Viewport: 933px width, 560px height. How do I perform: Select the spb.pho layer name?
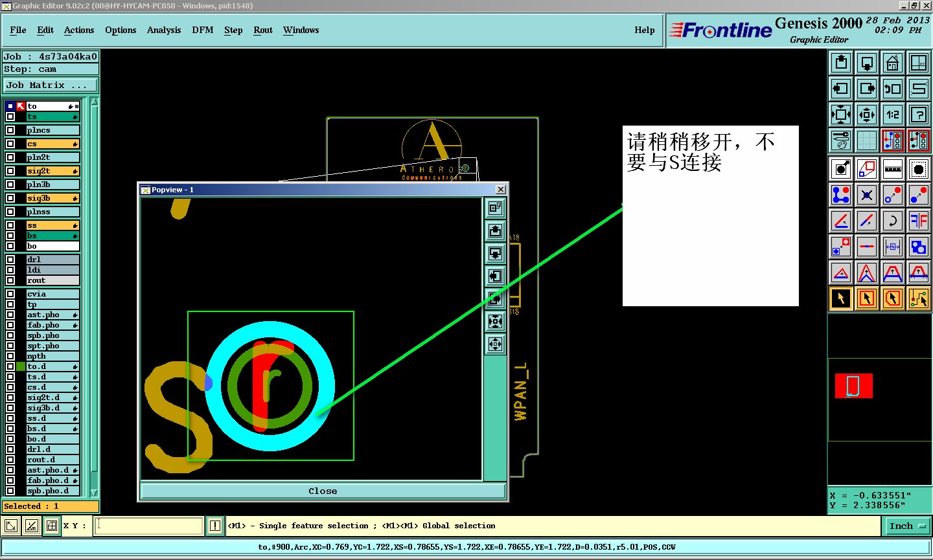(x=52, y=335)
